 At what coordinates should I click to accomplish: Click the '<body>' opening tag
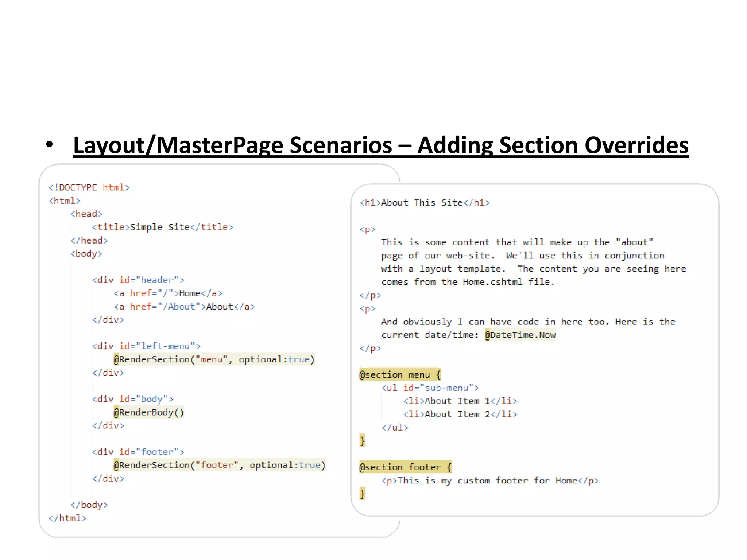(86, 254)
